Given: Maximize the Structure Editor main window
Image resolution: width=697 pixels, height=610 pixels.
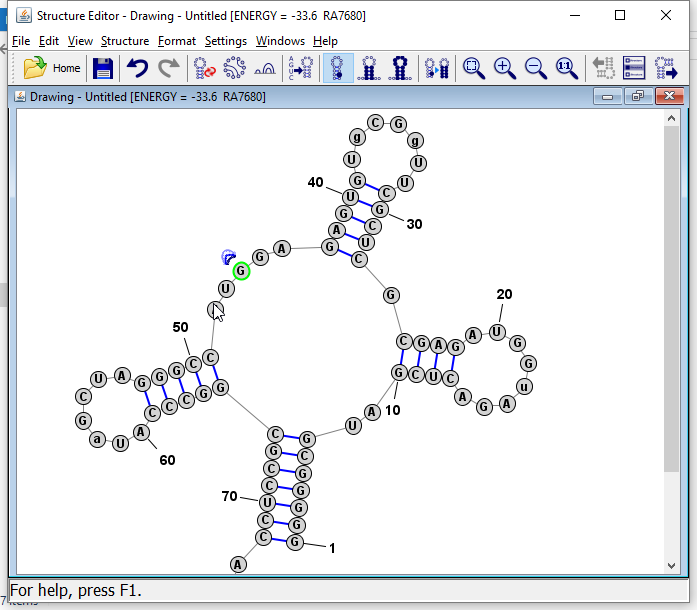Looking at the screenshot, I should coord(620,16).
